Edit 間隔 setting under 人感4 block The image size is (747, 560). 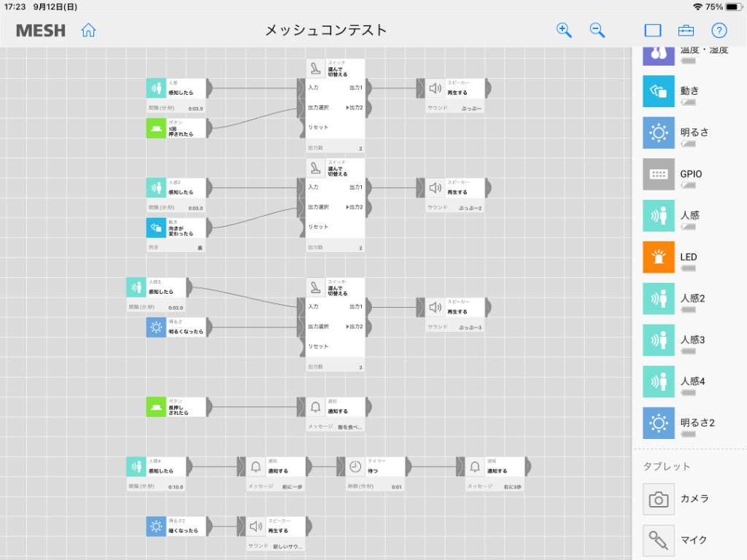[x=156, y=486]
